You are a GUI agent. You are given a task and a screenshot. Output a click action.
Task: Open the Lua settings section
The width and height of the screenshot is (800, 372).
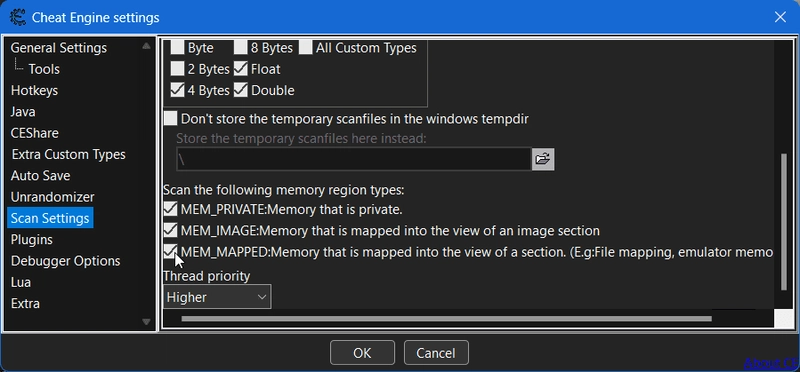pos(21,282)
